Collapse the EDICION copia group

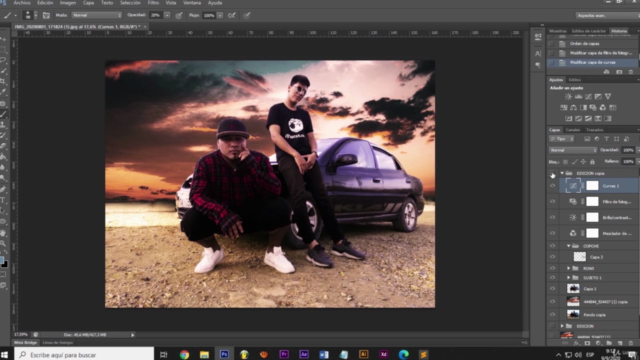pos(562,173)
